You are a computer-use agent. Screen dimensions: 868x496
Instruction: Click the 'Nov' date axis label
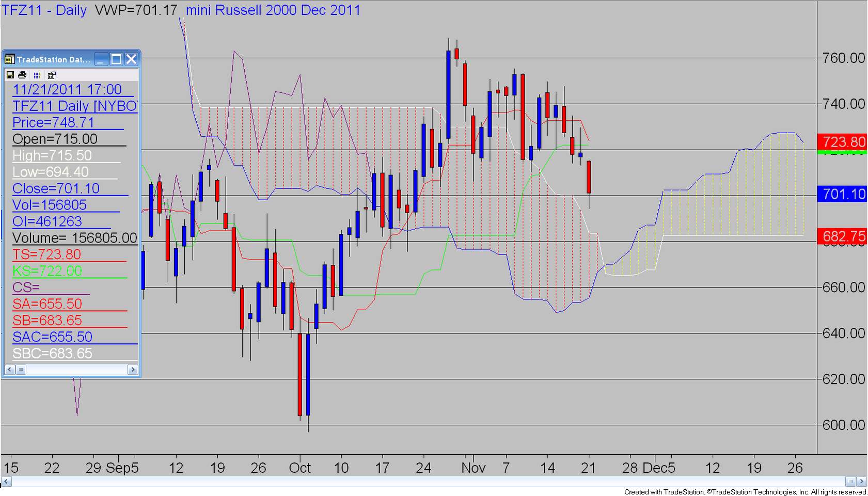coord(474,468)
